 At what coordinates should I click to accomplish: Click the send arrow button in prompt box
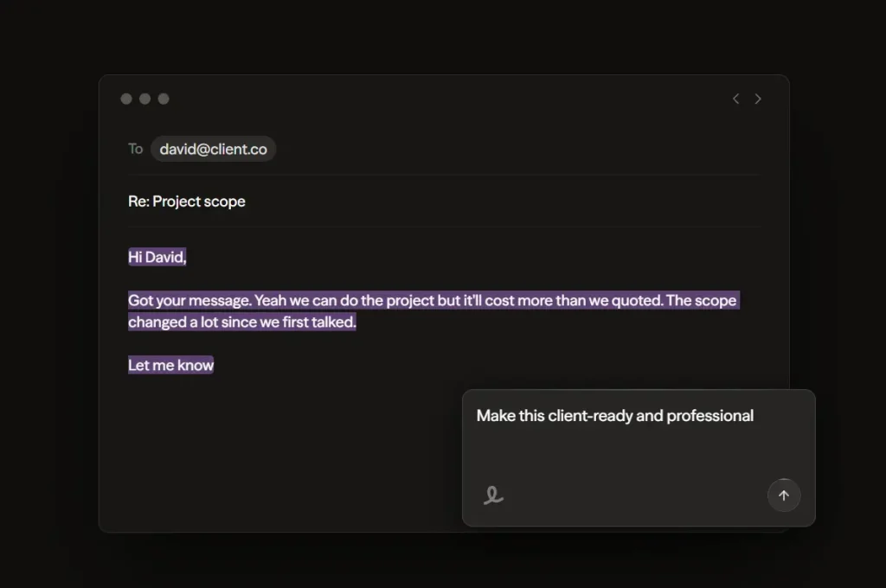[784, 495]
